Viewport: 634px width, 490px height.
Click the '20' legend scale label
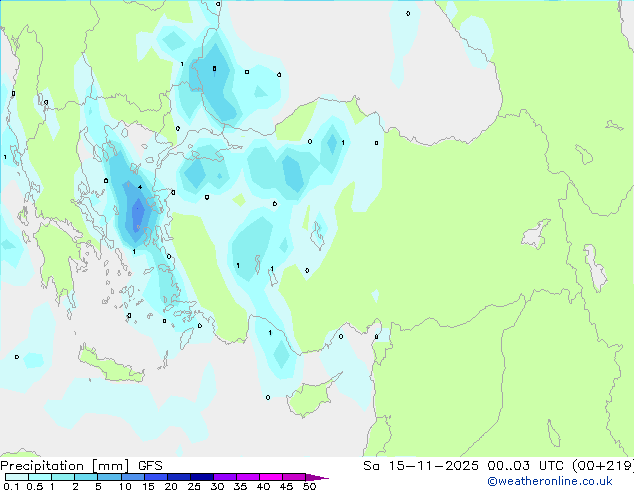pyautogui.click(x=171, y=486)
